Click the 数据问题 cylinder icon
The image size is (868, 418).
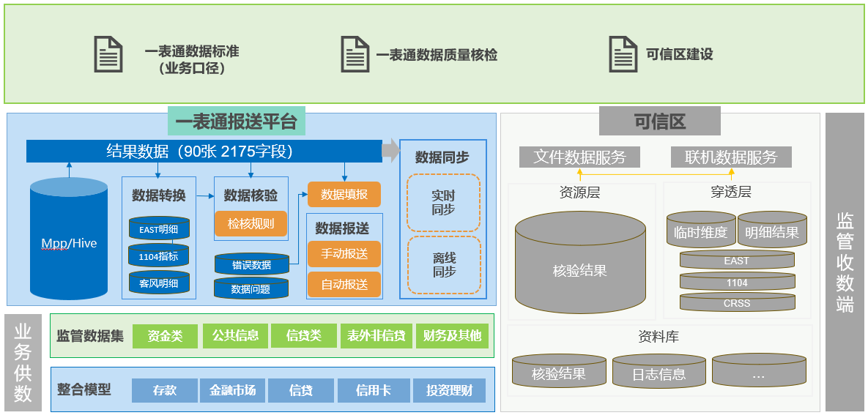[251, 288]
